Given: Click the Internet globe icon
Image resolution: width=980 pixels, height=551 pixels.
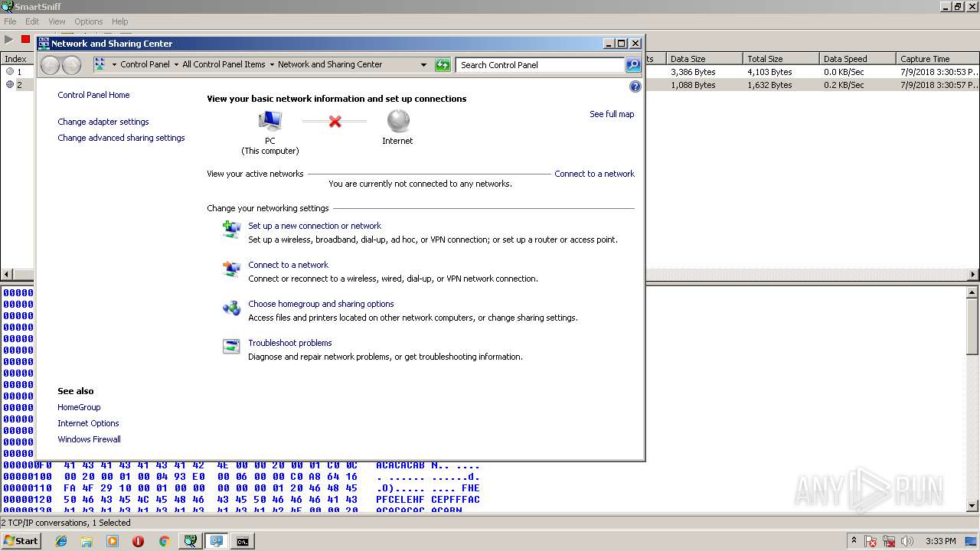Looking at the screenshot, I should [398, 121].
